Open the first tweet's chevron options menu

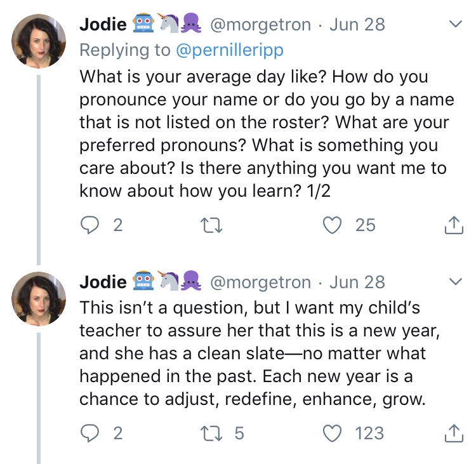click(455, 25)
